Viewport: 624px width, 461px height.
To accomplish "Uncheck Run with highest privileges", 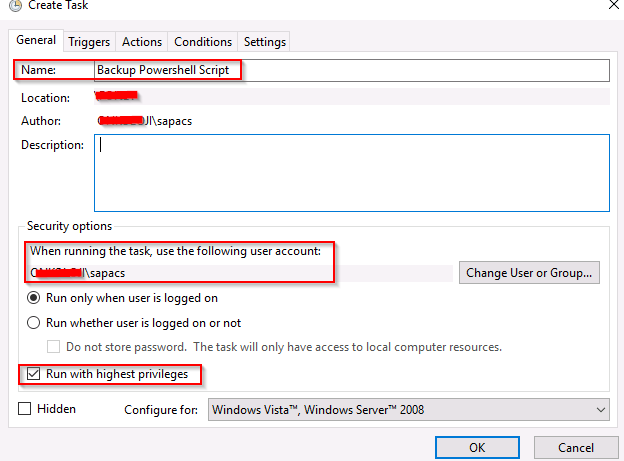I will tap(33, 374).
